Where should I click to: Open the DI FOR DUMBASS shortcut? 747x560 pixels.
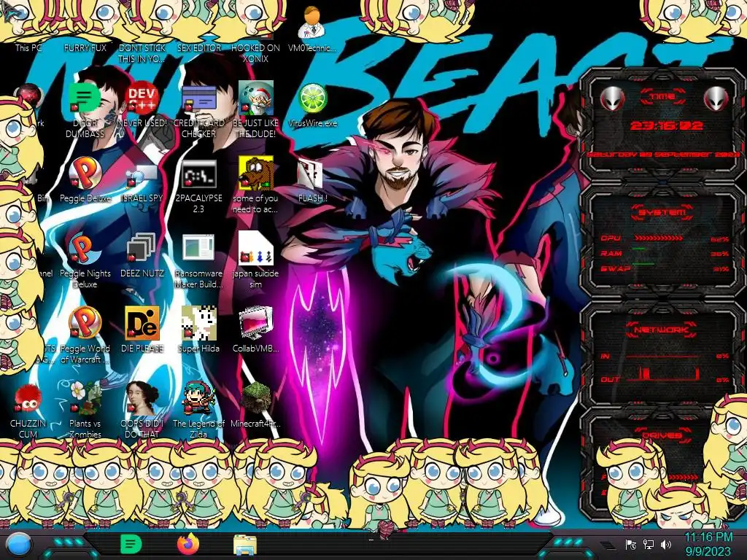click(x=85, y=109)
